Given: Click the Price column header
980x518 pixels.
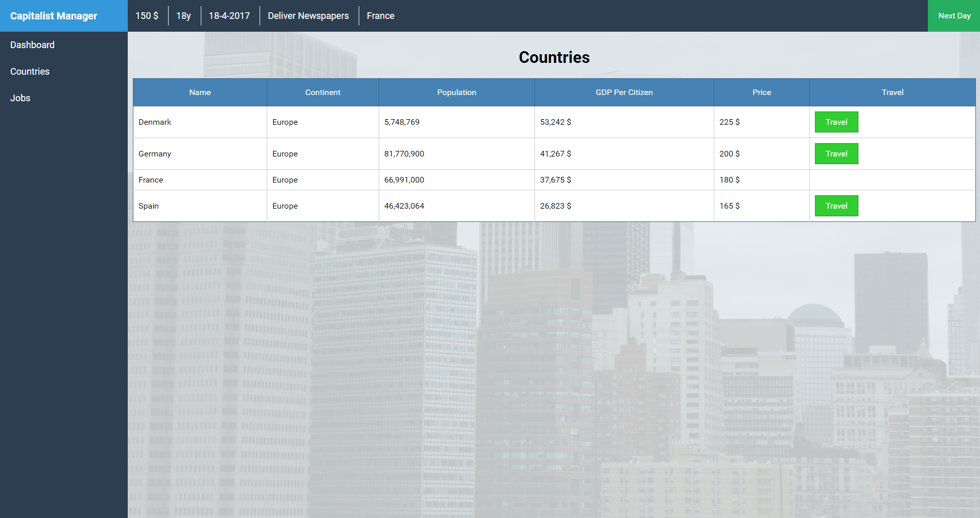Looking at the screenshot, I should (762, 93).
